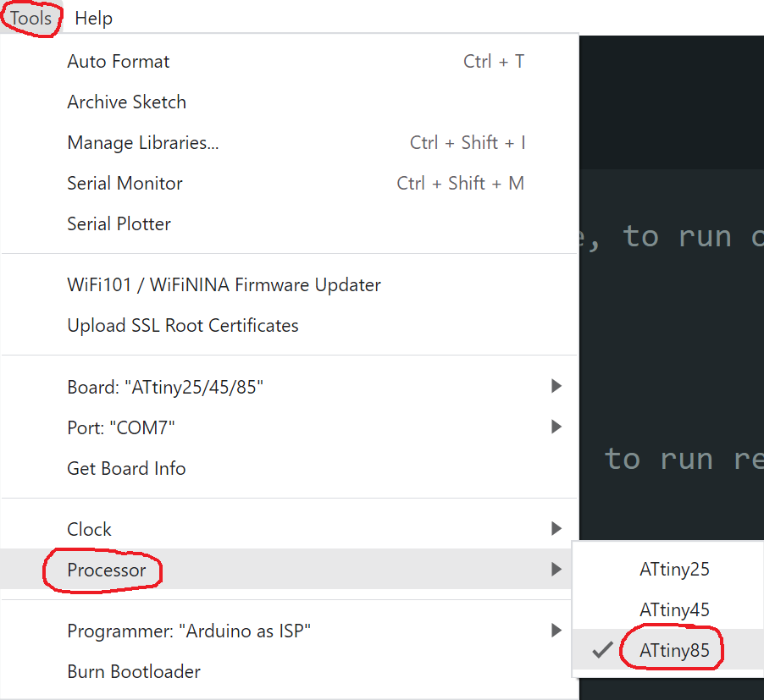Viewport: 764px width, 700px height.
Task: Run Auto Format on the sketch
Action: [119, 62]
